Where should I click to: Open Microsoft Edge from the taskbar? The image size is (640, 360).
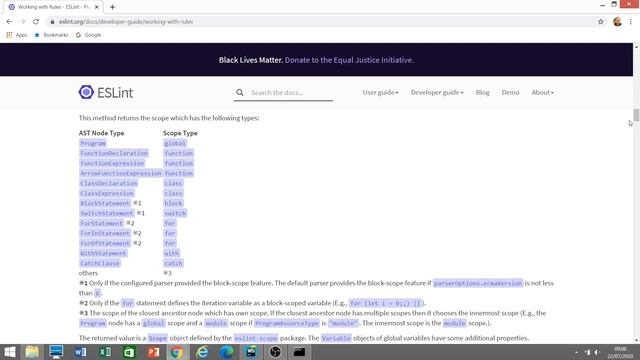[x=227, y=352]
